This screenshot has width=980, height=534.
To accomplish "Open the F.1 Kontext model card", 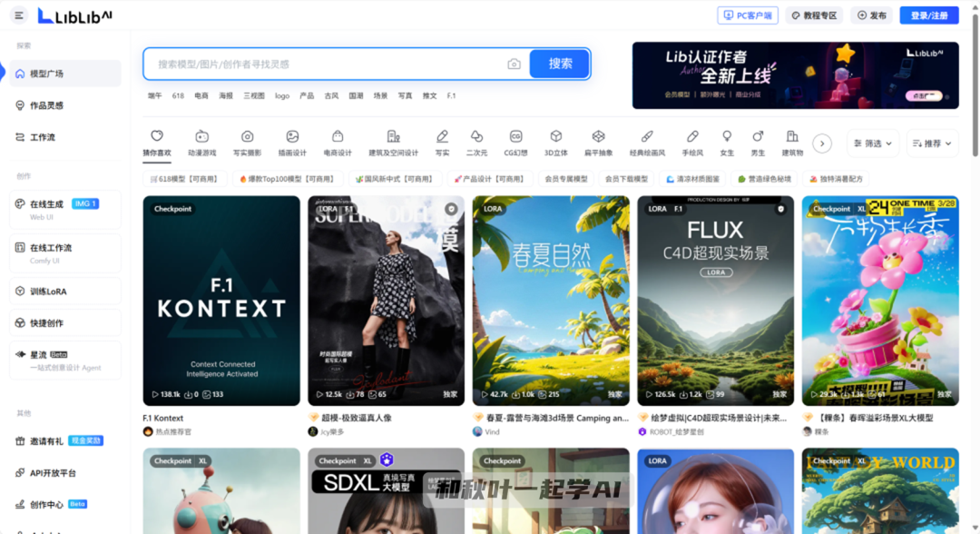I will 221,301.
